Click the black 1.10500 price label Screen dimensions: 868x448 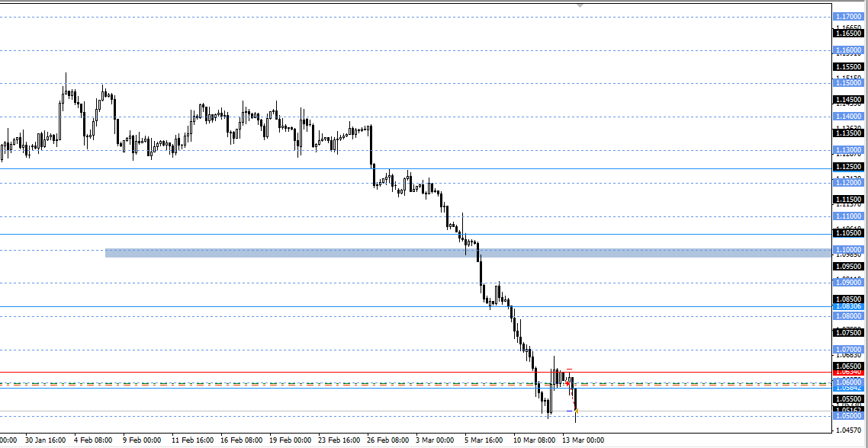(x=849, y=233)
